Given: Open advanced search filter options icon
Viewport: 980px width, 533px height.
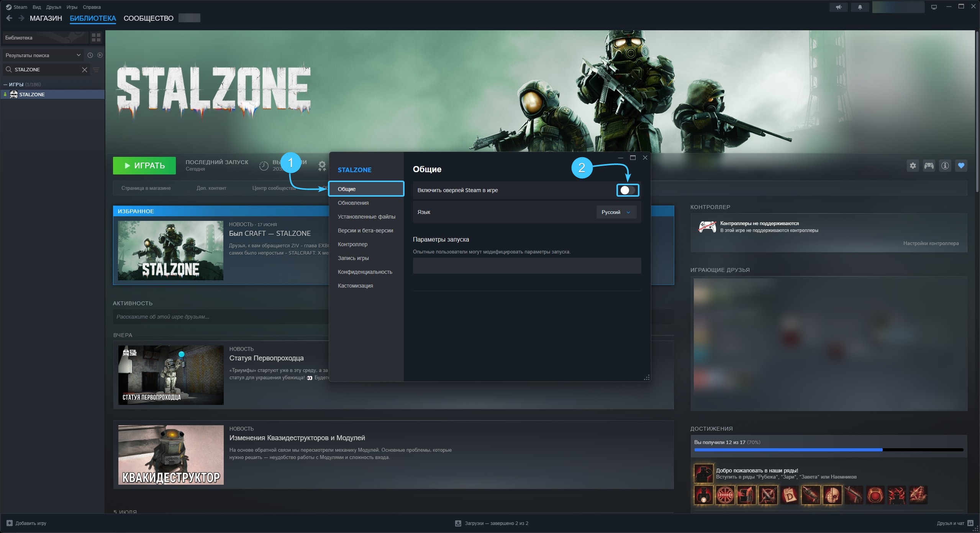Looking at the screenshot, I should coord(97,69).
